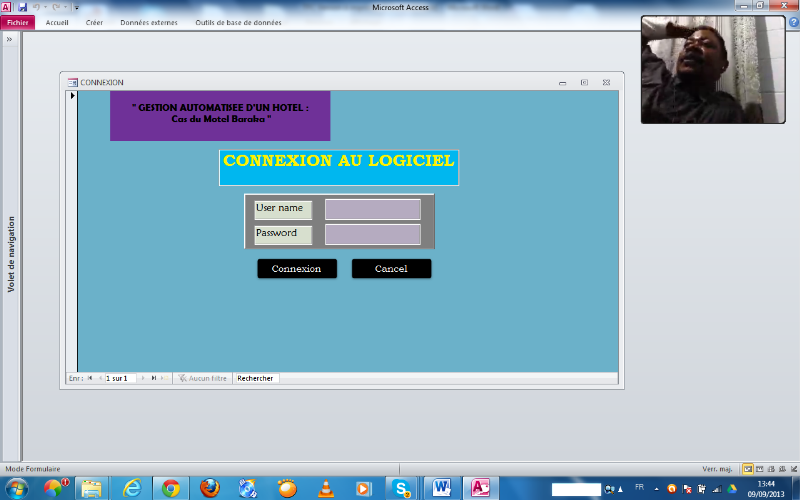Screen dimensions: 800x500
Task: Click the Google Drive tray icon
Action: pos(732,489)
